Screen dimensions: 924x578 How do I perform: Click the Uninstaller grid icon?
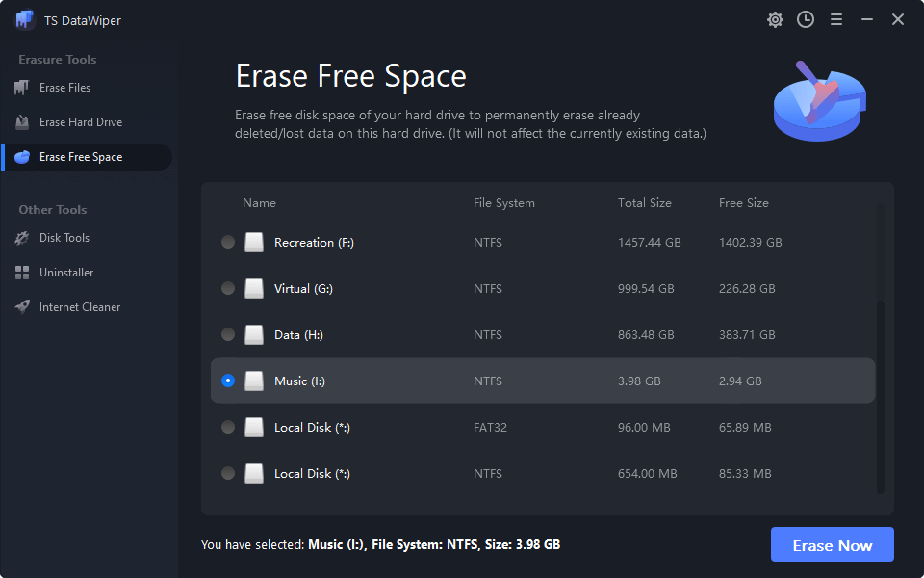point(22,273)
